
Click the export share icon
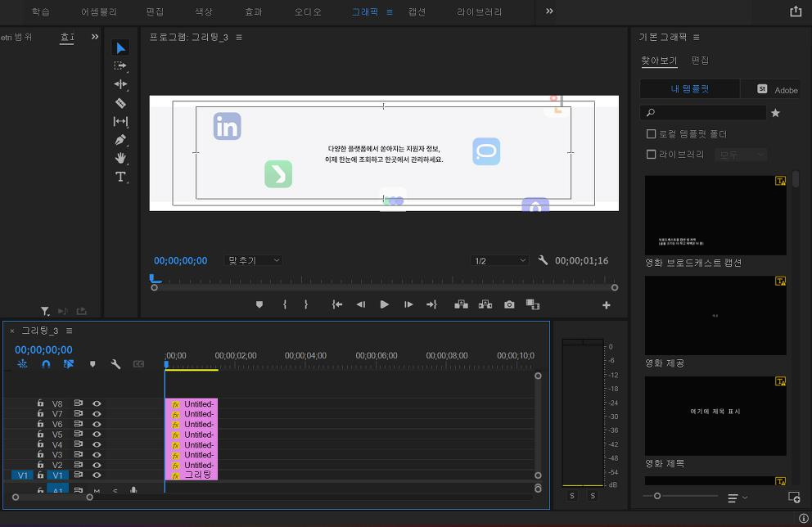(796, 11)
